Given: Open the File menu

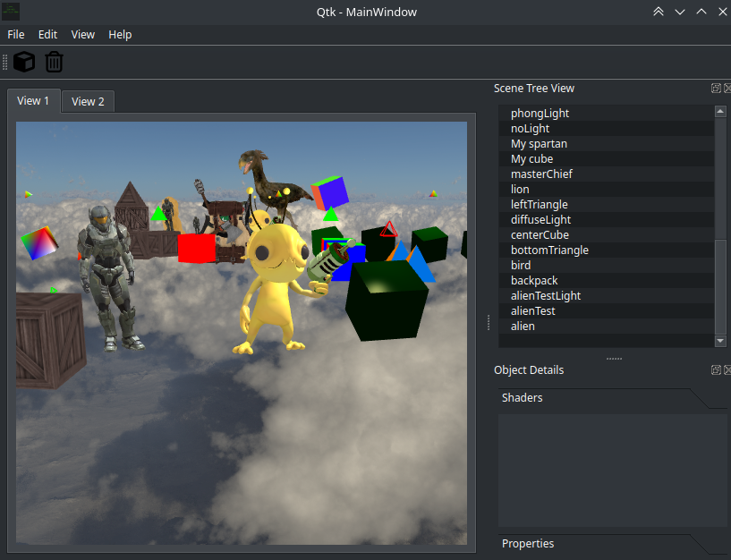Looking at the screenshot, I should pos(16,35).
